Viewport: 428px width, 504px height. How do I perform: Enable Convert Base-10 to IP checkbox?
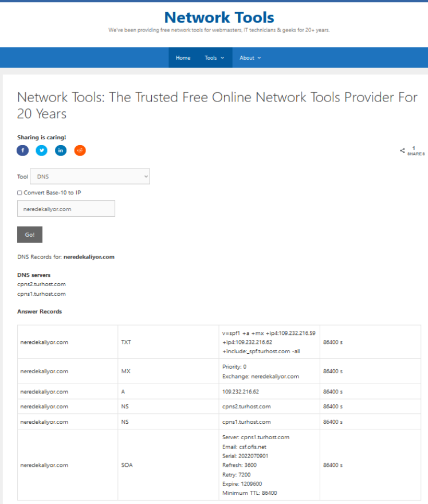(x=19, y=193)
